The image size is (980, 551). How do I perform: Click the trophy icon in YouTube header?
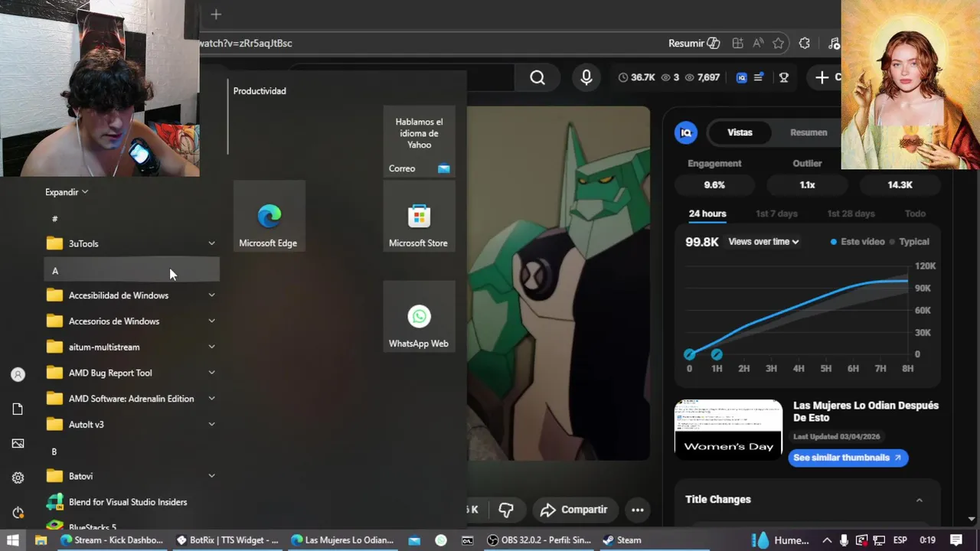click(x=784, y=77)
